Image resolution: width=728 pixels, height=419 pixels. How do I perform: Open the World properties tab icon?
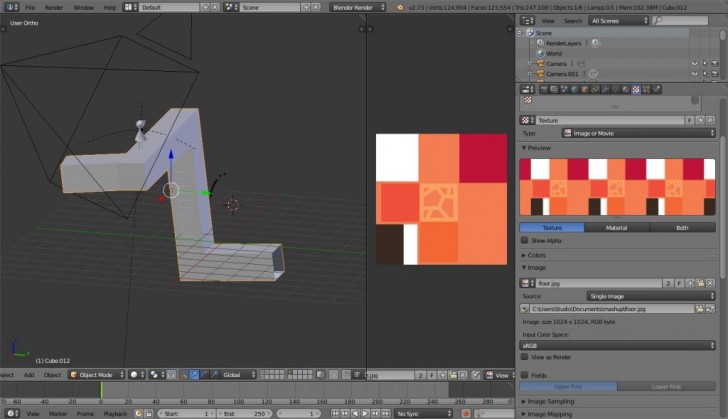[x=574, y=89]
